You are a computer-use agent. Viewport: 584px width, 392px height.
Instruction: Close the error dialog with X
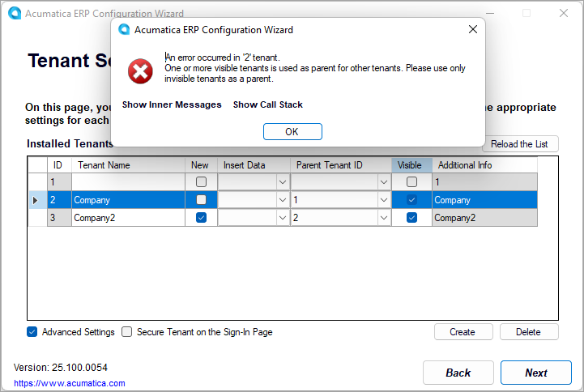473,30
